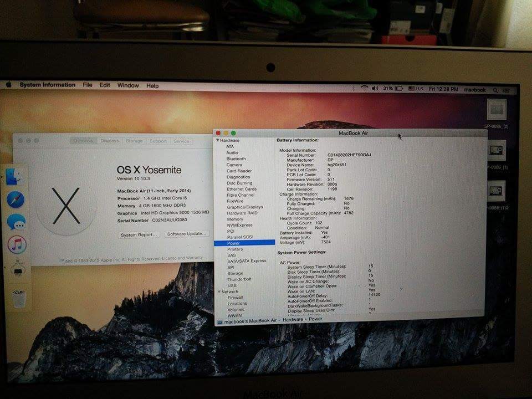
Task: Select FireWire in the sidebar
Action: pos(235,201)
